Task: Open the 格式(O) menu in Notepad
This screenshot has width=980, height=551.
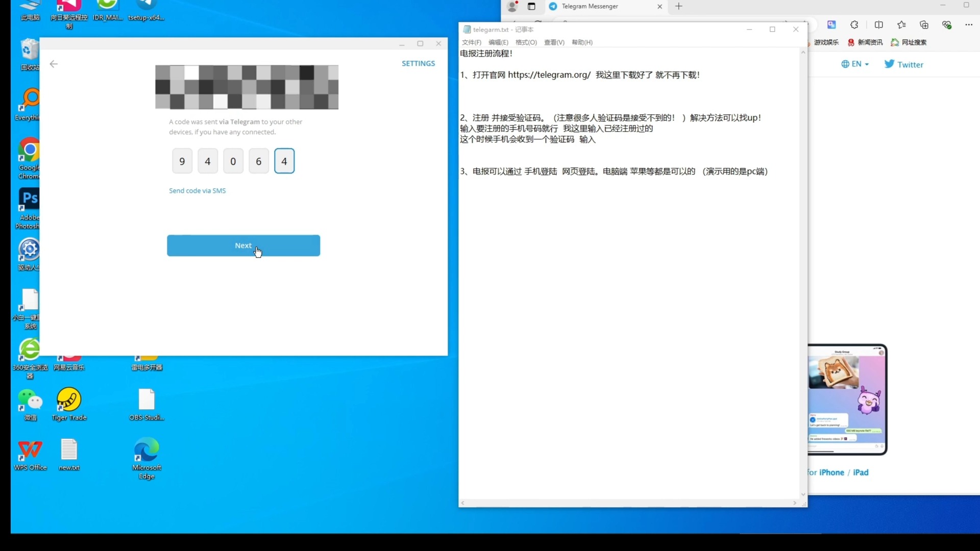Action: [x=526, y=42]
